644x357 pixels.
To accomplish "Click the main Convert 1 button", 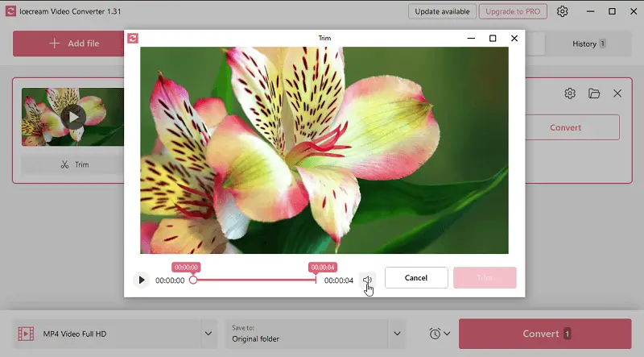I will 545,334.
